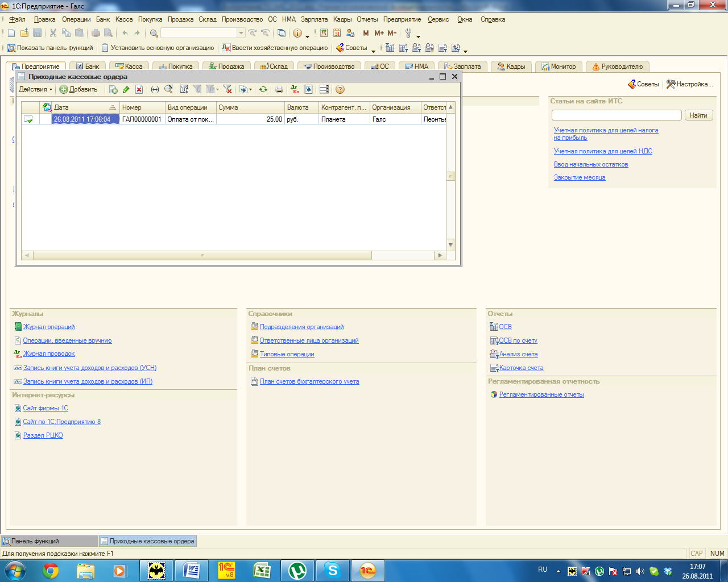This screenshot has width=728, height=582.
Task: Click the Print icon in orders window
Action: [279, 89]
